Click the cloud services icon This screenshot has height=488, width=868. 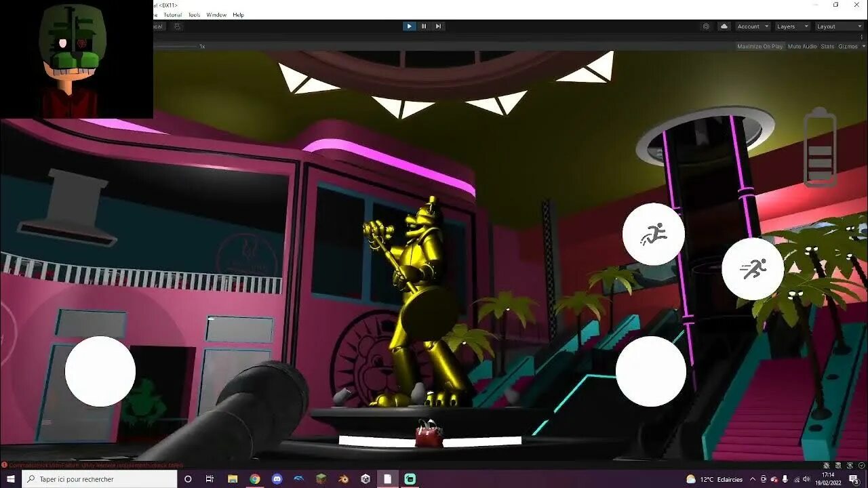click(x=724, y=26)
